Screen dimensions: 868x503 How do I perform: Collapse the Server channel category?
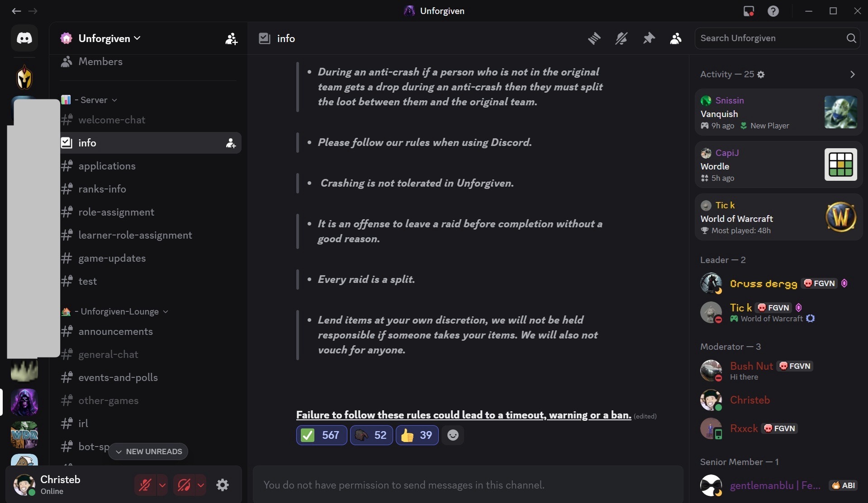[94, 100]
